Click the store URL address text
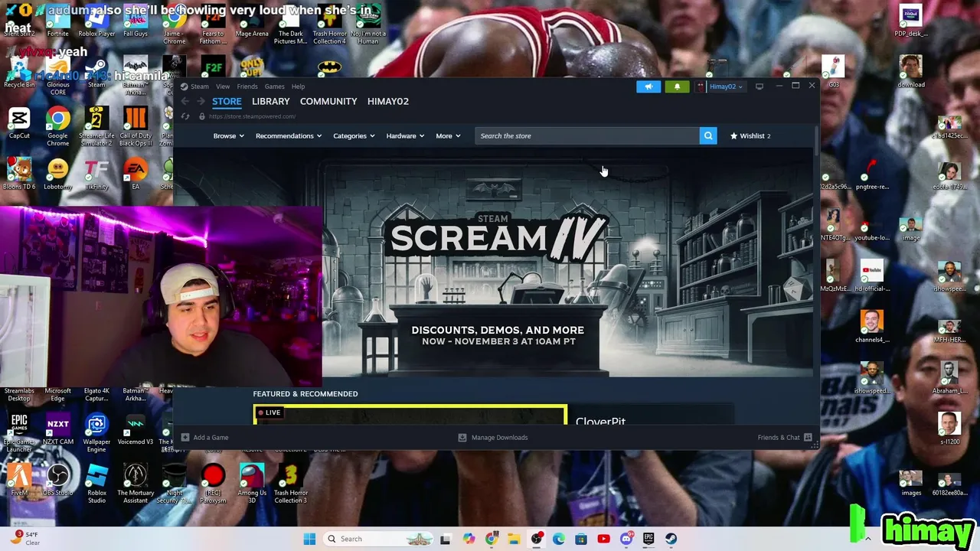The image size is (980, 551). click(x=252, y=116)
